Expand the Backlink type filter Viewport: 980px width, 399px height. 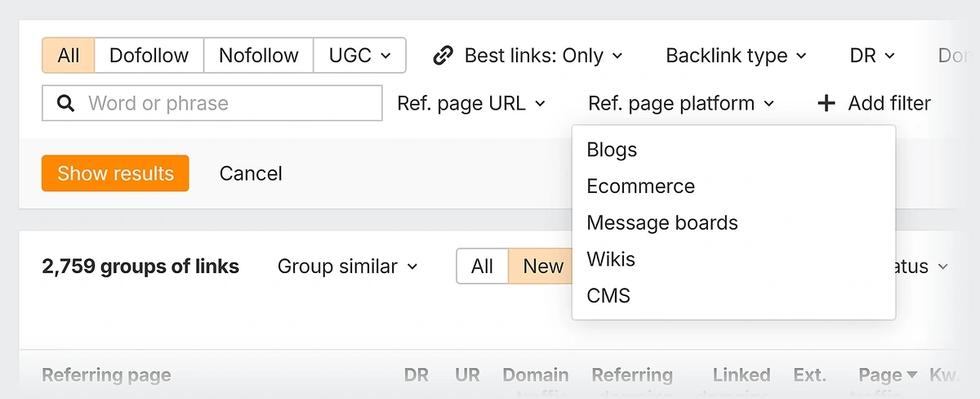[x=736, y=56]
